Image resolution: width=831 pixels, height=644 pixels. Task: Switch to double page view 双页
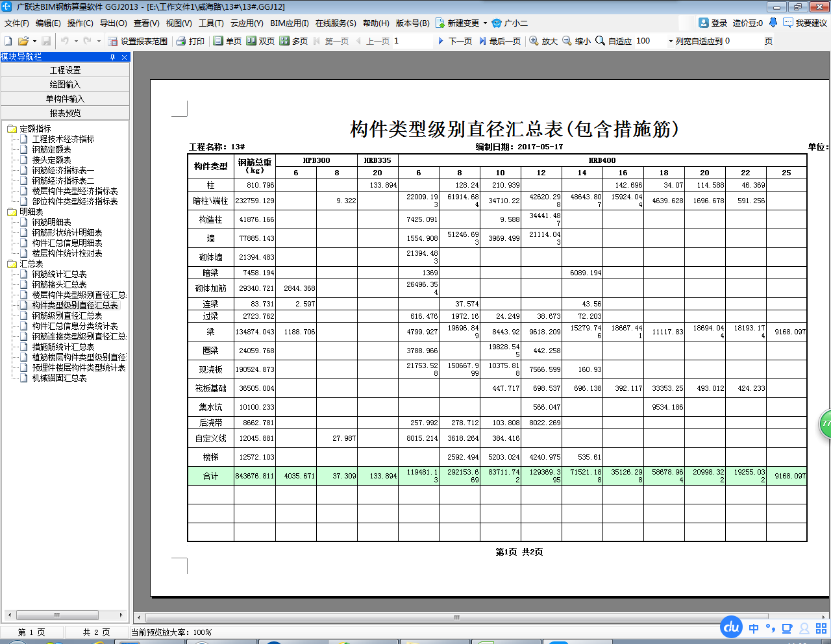pos(260,41)
